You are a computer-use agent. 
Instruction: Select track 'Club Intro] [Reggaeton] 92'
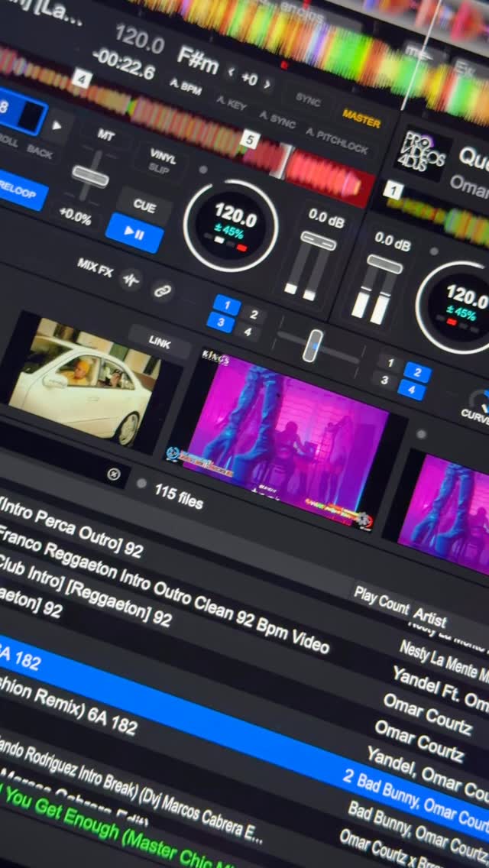click(86, 590)
